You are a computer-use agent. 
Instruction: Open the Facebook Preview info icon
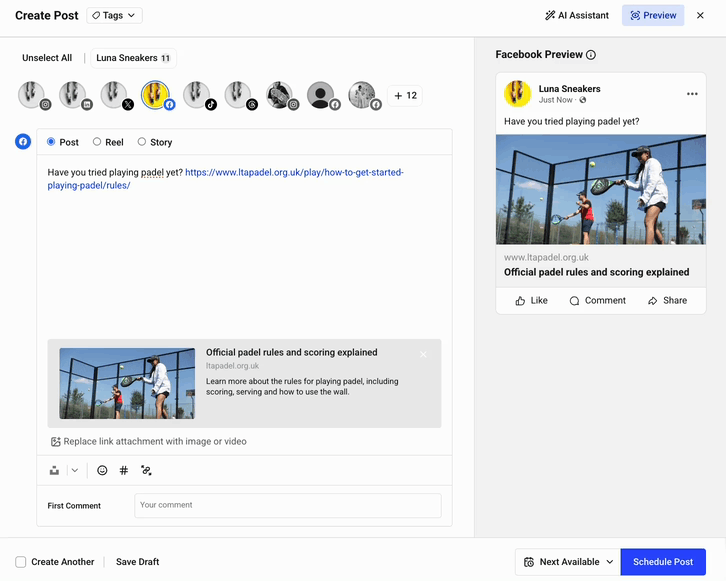pos(591,55)
